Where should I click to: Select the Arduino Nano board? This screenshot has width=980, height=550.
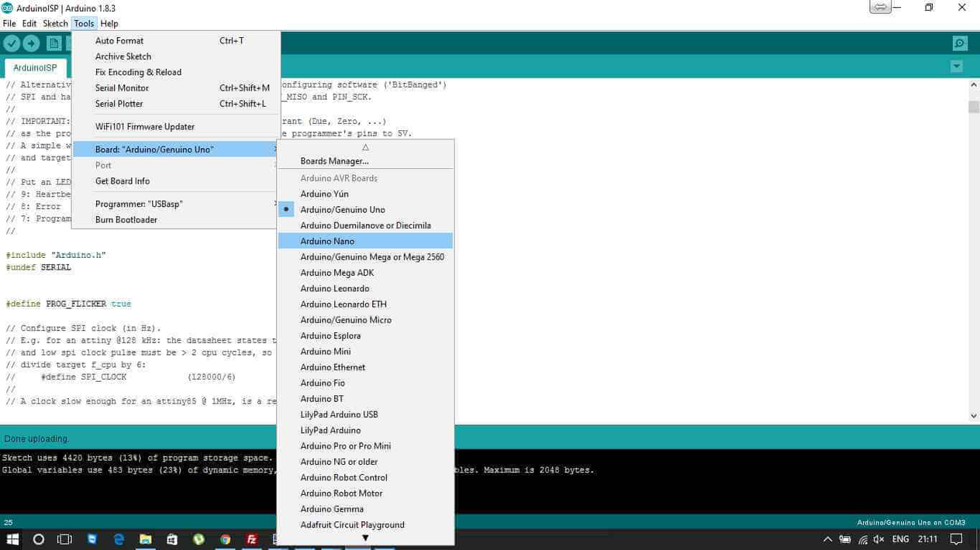coord(366,241)
